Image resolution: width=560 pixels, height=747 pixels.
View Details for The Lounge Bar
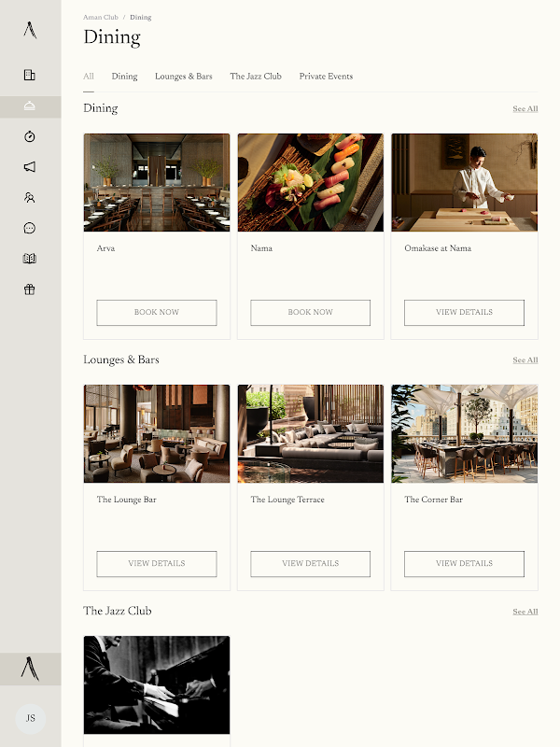coord(157,564)
